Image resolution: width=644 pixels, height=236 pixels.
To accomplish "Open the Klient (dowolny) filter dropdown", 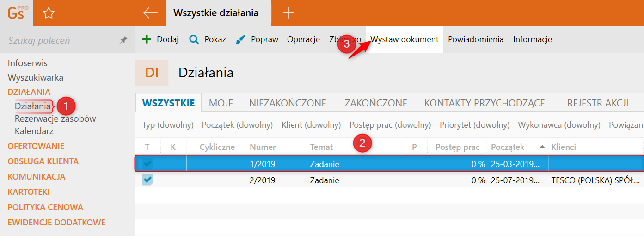I will 311,125.
